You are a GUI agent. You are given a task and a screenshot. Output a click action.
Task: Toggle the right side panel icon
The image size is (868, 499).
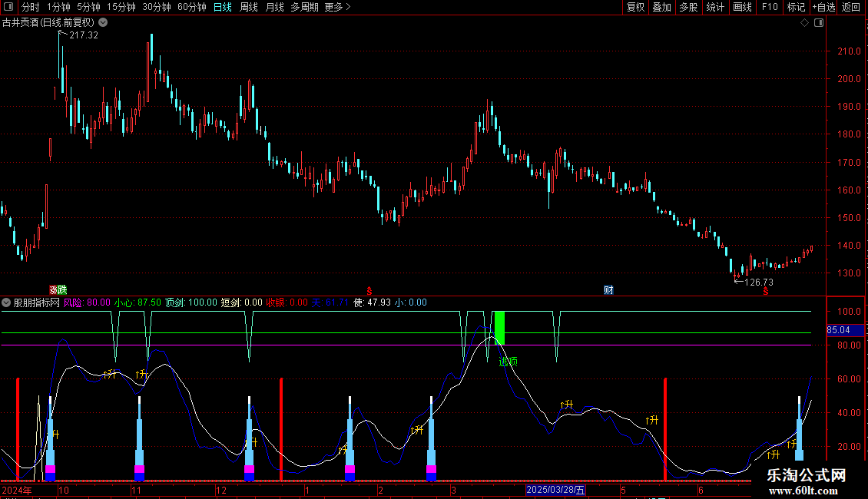pos(818,23)
